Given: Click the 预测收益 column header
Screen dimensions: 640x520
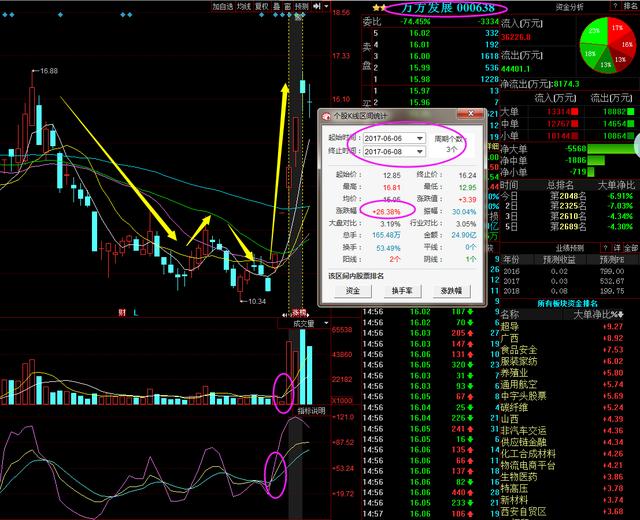Looking at the screenshot, I should coord(559,260).
